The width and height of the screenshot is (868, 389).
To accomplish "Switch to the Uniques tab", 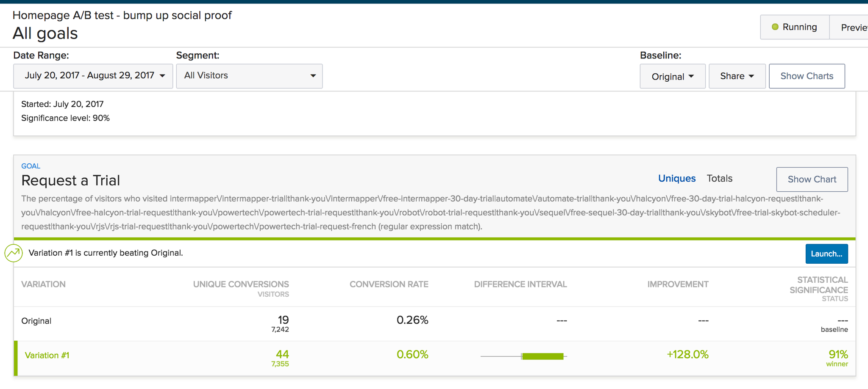I will [x=677, y=179].
